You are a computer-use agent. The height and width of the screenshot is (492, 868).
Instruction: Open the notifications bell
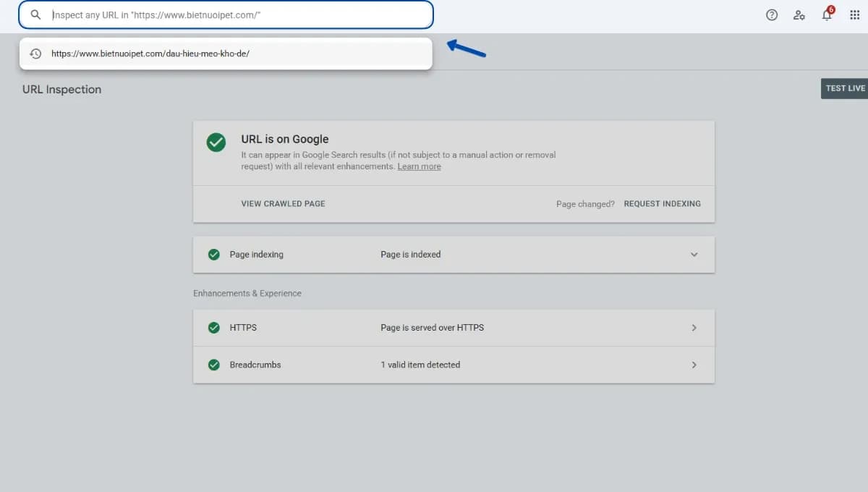(x=827, y=14)
